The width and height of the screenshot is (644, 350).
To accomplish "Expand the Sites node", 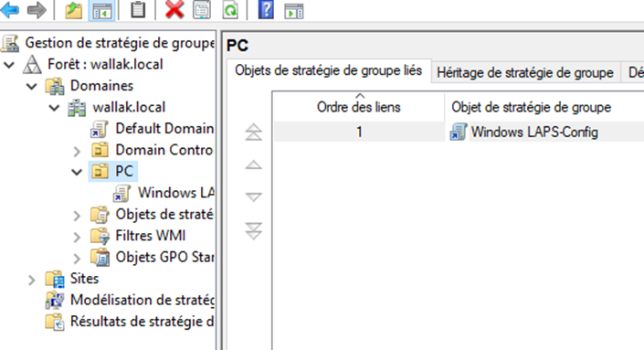I will tap(32, 280).
